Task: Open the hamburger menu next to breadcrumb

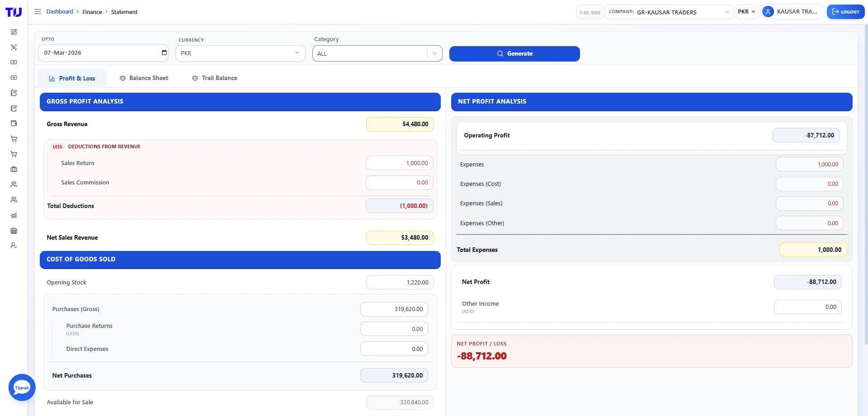Action: tap(38, 11)
